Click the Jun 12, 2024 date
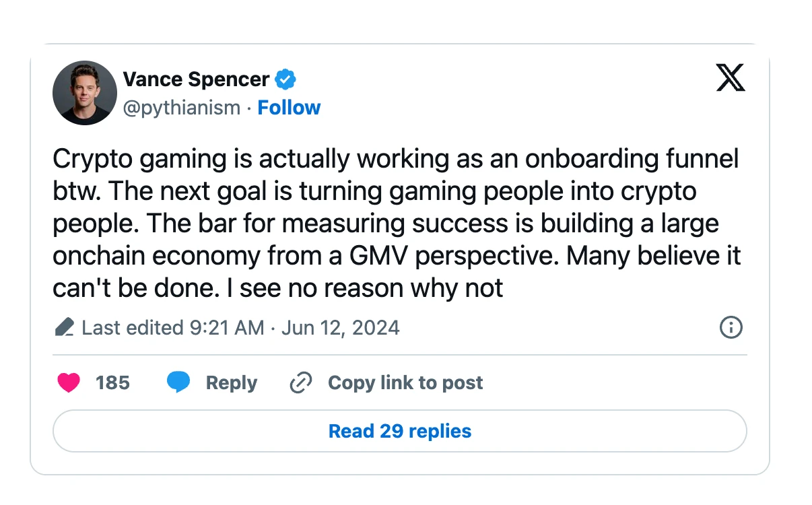Image resolution: width=812 pixels, height=505 pixels. [x=341, y=328]
